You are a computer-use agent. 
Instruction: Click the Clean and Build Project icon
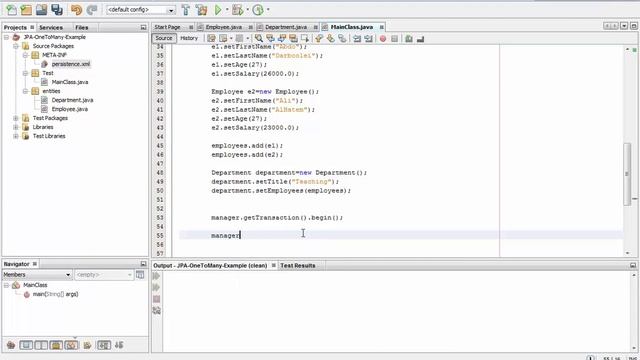pos(201,9)
